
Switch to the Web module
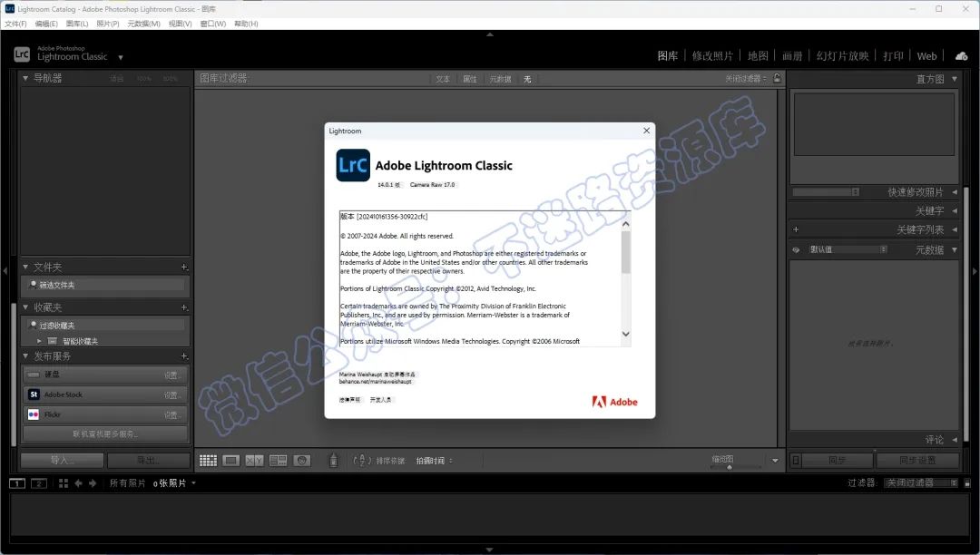(x=926, y=56)
